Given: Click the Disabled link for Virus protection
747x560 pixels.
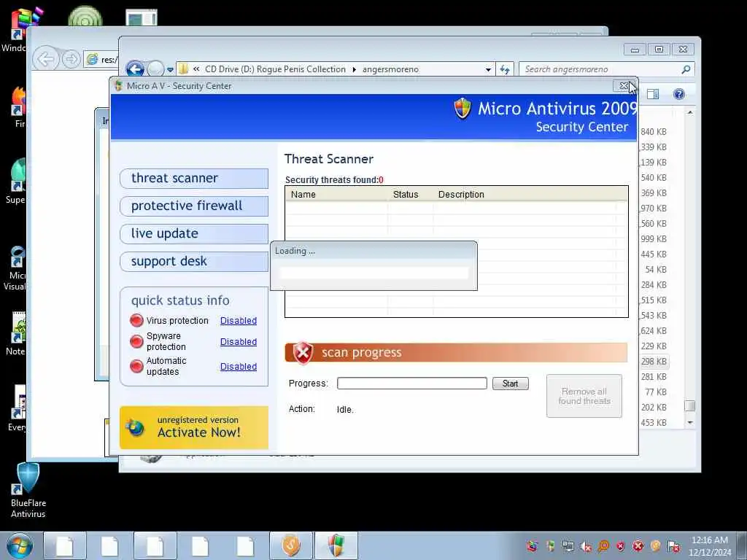Looking at the screenshot, I should coord(239,321).
